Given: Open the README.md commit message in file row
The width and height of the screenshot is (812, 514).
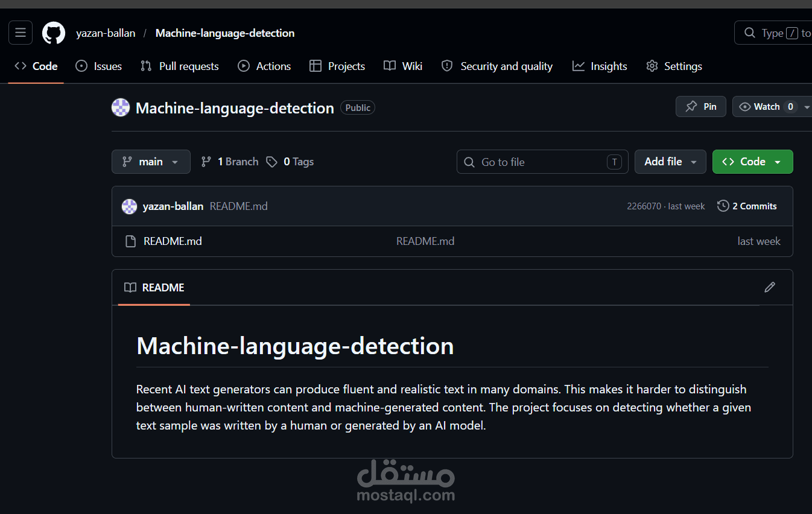Looking at the screenshot, I should [x=425, y=241].
